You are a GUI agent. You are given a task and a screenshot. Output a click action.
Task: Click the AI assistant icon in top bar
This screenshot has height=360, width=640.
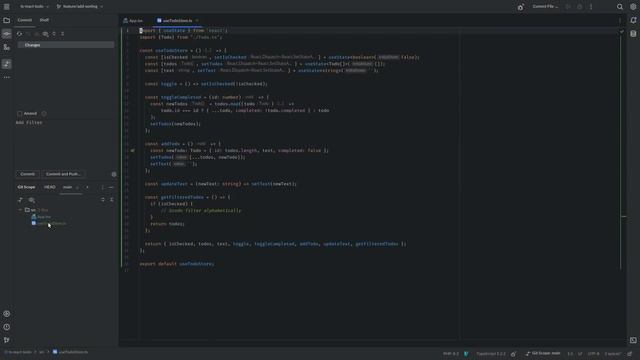520,7
